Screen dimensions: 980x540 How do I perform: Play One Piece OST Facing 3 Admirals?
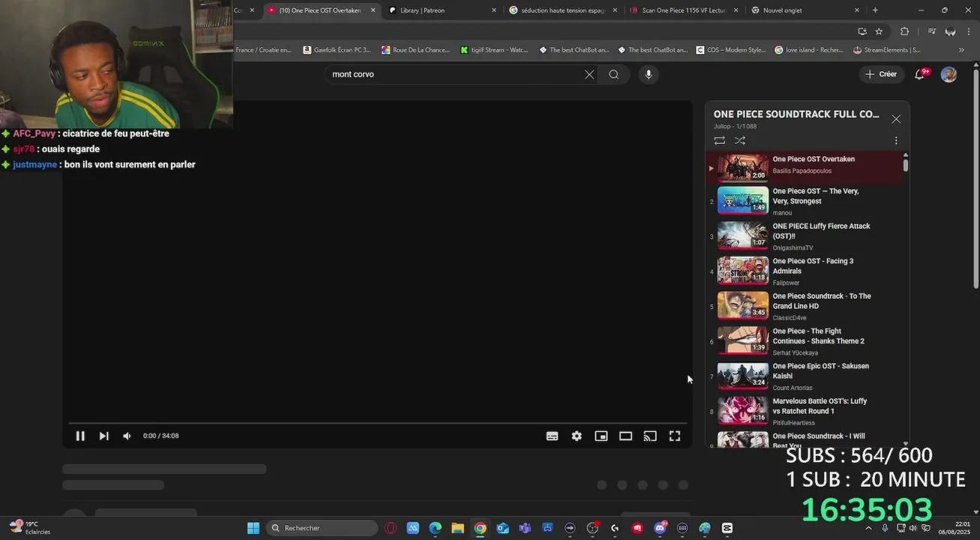[x=804, y=271]
